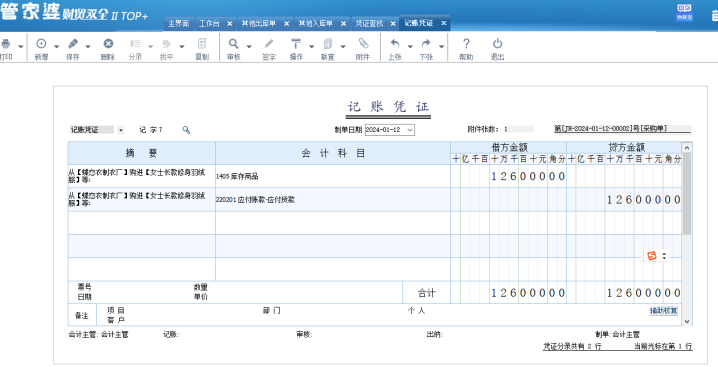The image size is (718, 367).
Task: Click the 操作 (Operations) toolbar icon
Action: (296, 44)
